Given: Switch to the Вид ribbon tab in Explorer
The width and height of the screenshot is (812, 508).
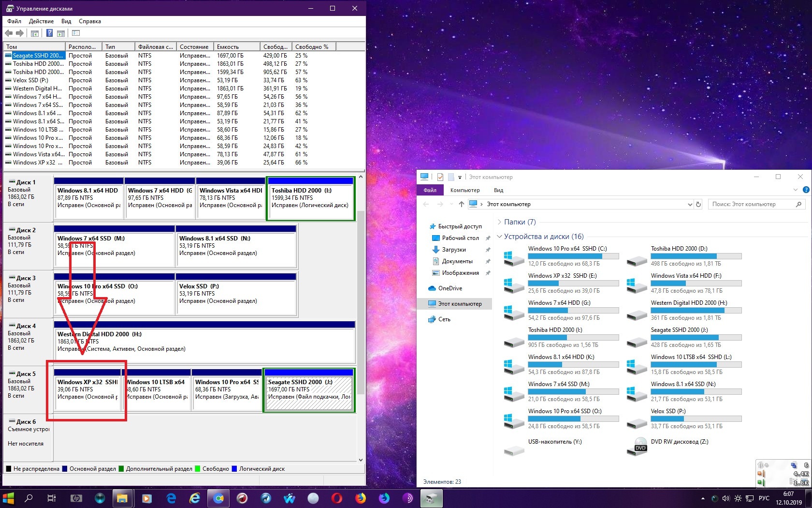Looking at the screenshot, I should [499, 190].
